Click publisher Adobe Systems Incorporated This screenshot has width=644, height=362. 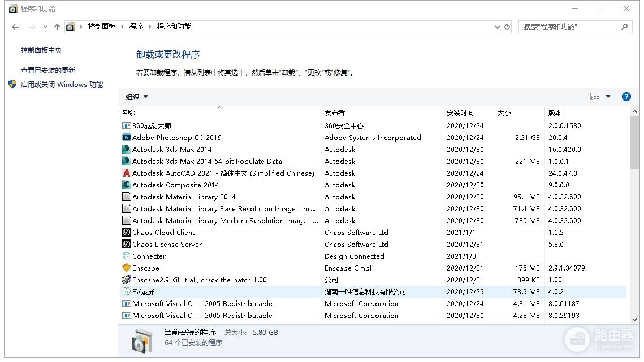coord(373,137)
